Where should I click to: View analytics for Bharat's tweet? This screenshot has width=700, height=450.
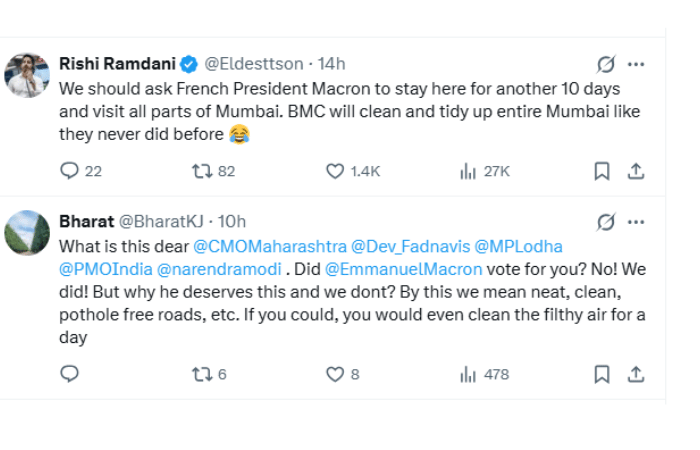coord(468,374)
